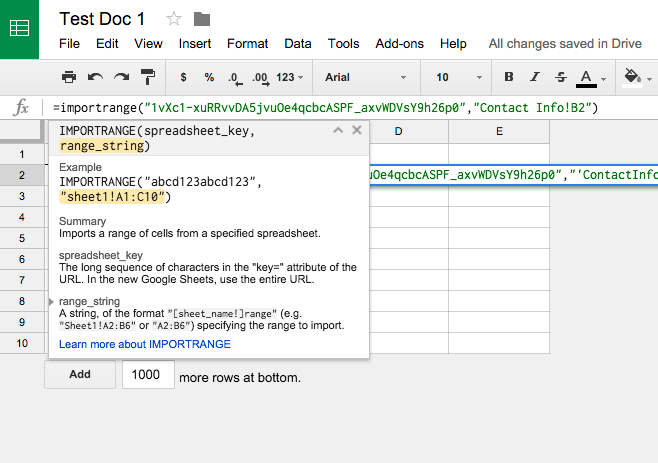Image resolution: width=658 pixels, height=463 pixels.
Task: Open the 123 more formats dropdown
Action: (290, 77)
